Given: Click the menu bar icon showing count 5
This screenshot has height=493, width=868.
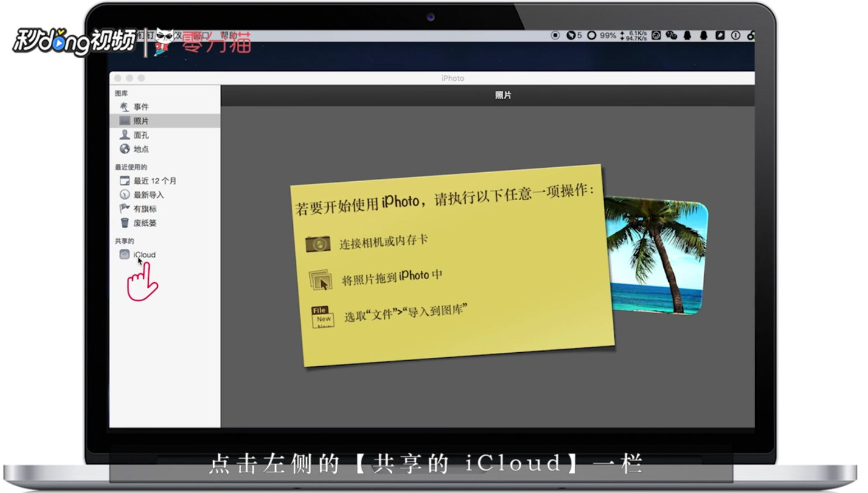Looking at the screenshot, I should pyautogui.click(x=574, y=35).
